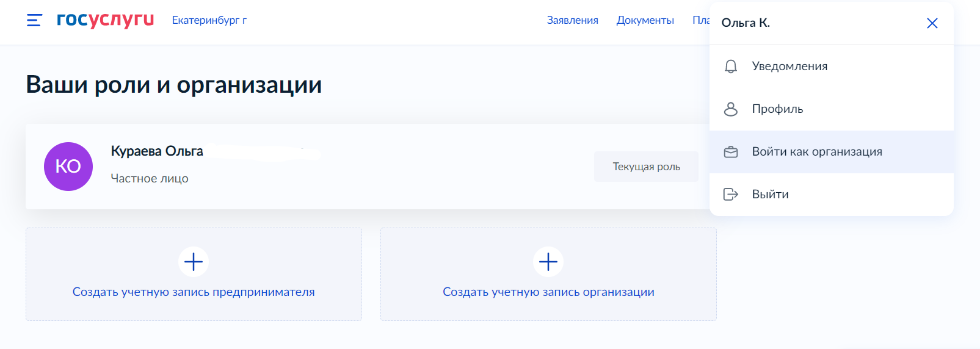Click the Частное лицо label

point(150,178)
